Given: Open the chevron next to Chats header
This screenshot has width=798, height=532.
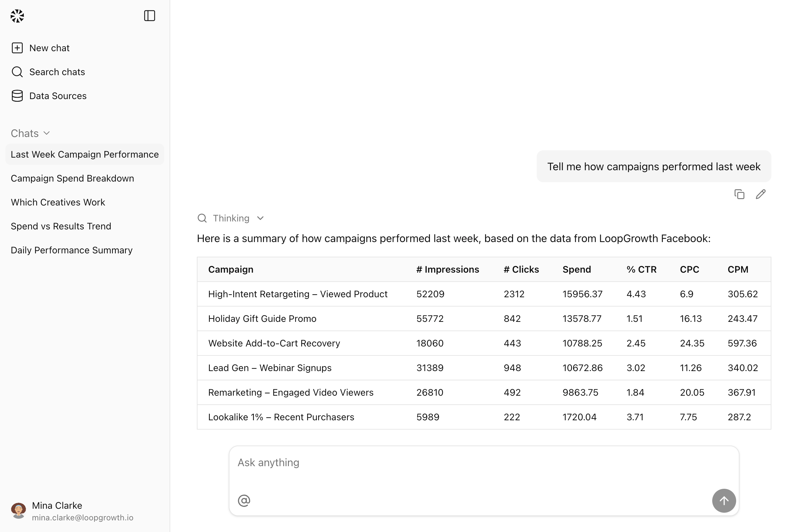Looking at the screenshot, I should click(47, 133).
